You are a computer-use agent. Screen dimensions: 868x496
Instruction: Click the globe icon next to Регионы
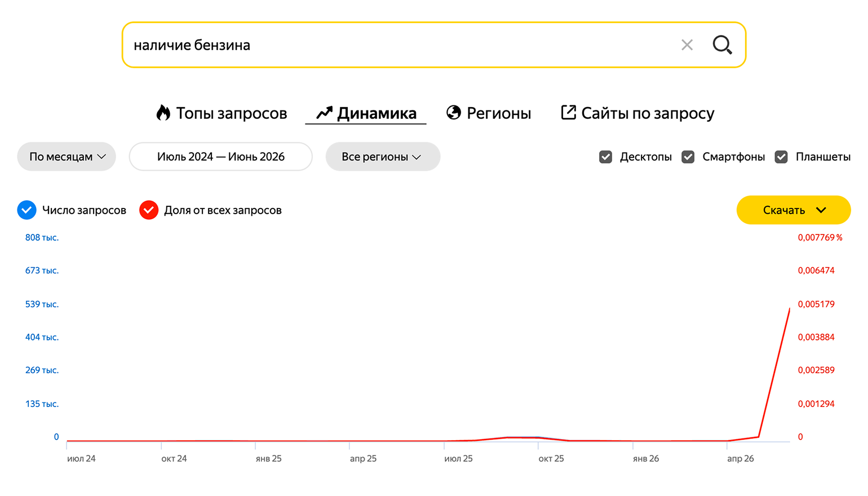click(x=454, y=113)
